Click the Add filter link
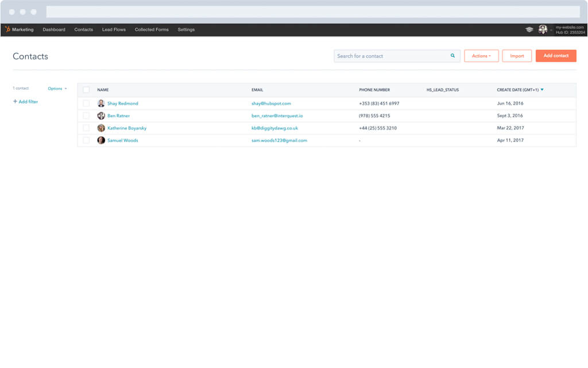Image resolution: width=588 pixels, height=368 pixels. [x=25, y=102]
